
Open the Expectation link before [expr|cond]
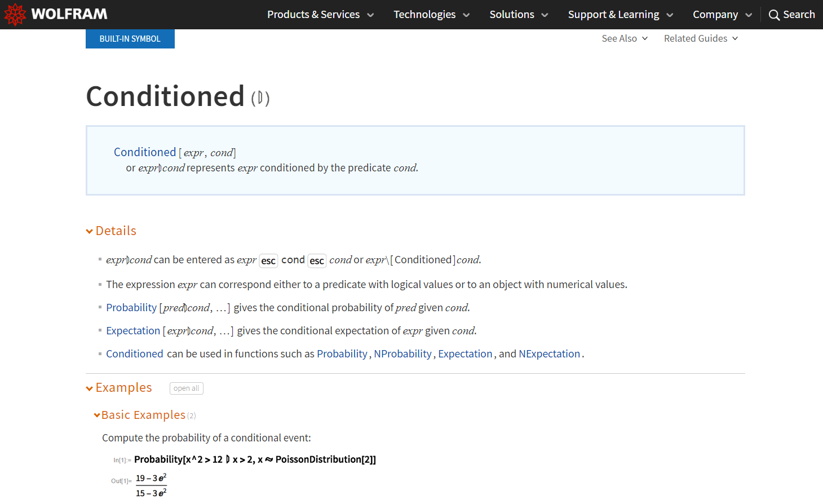click(x=133, y=330)
